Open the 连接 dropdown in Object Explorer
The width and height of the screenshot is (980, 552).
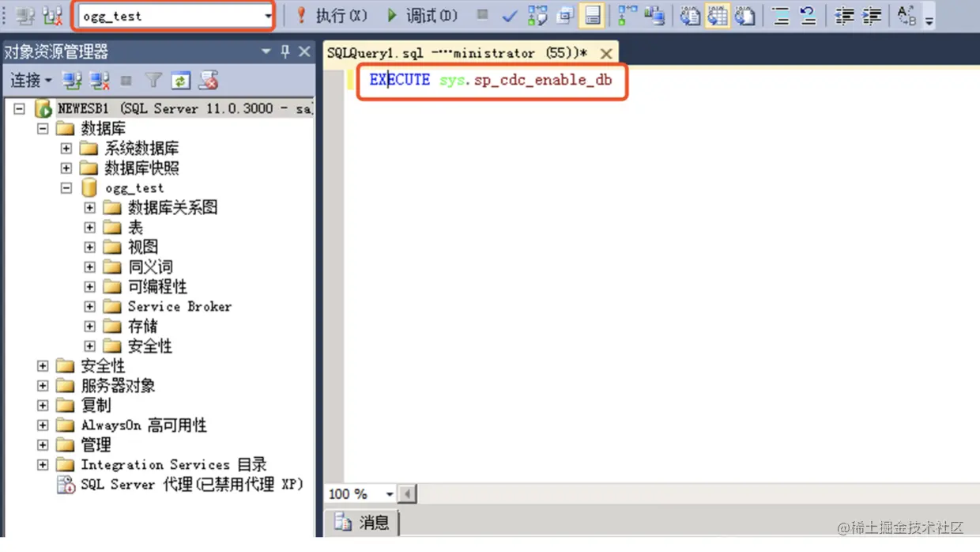31,81
